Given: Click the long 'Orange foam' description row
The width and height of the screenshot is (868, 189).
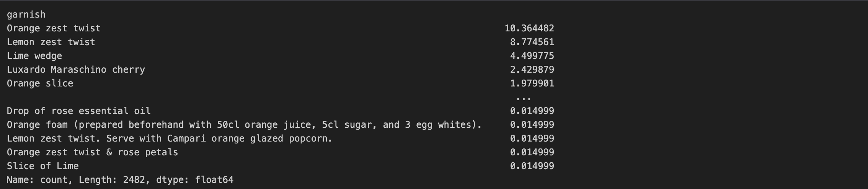Looking at the screenshot, I should (244, 125).
